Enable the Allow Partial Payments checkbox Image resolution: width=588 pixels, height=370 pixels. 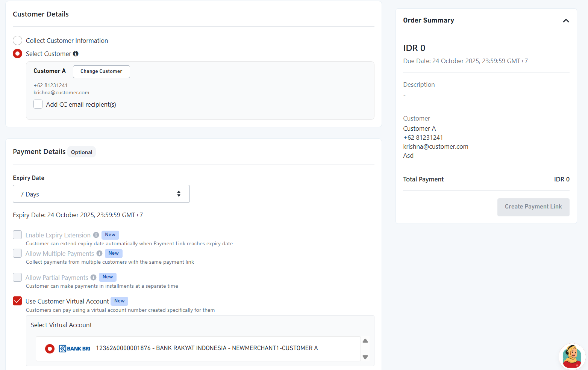click(18, 278)
